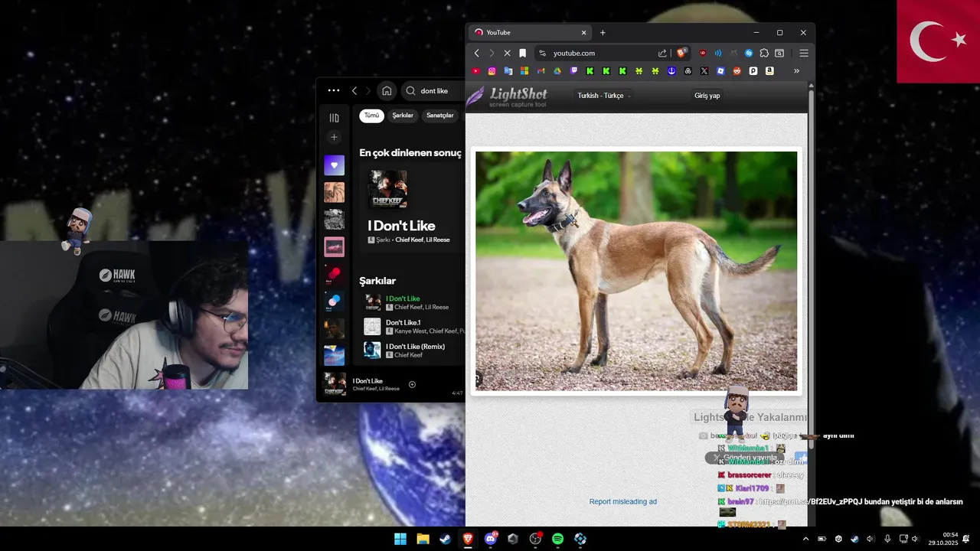Stop loading the page

507,53
